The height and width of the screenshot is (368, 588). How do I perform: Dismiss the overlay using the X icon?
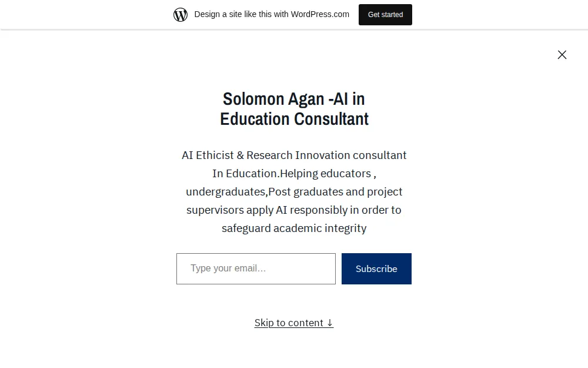562,54
